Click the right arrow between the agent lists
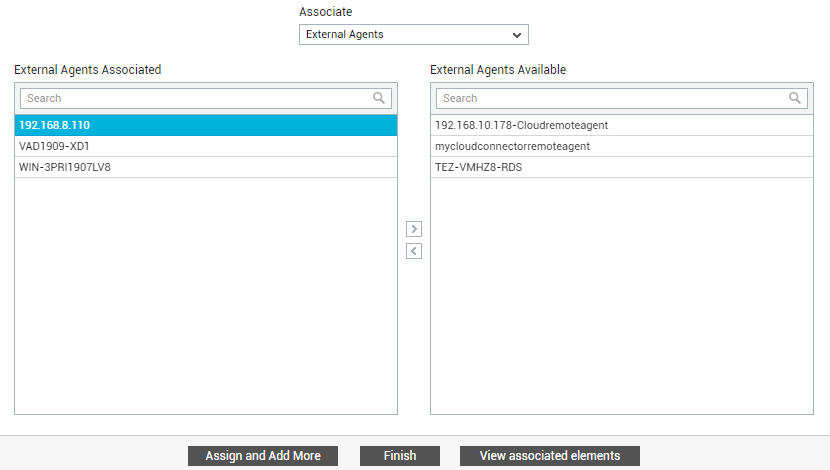The width and height of the screenshot is (830, 470). coord(414,229)
